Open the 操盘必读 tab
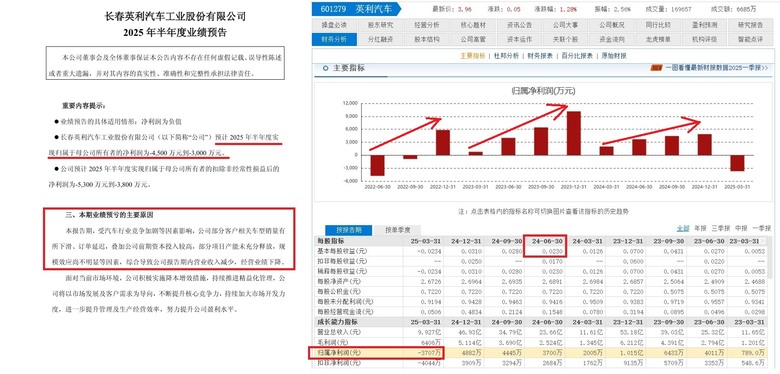This screenshot has height=374, width=780. coord(334,25)
